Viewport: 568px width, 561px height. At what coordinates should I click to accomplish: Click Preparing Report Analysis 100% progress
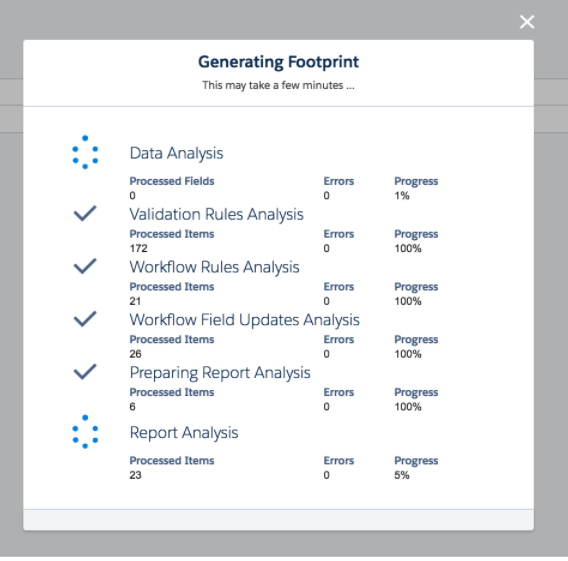408,407
